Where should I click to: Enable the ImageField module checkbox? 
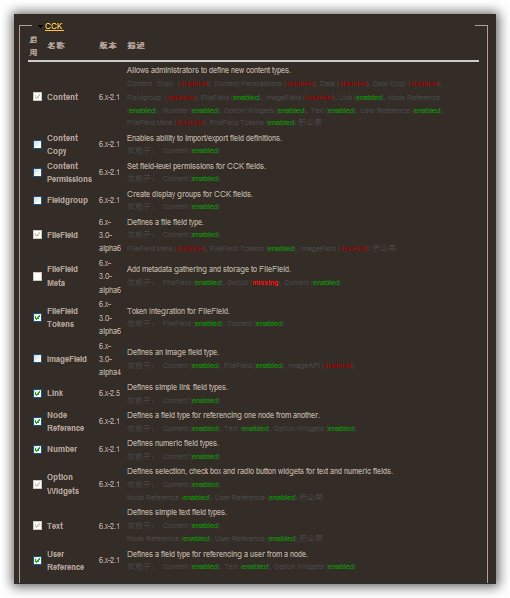(37, 359)
